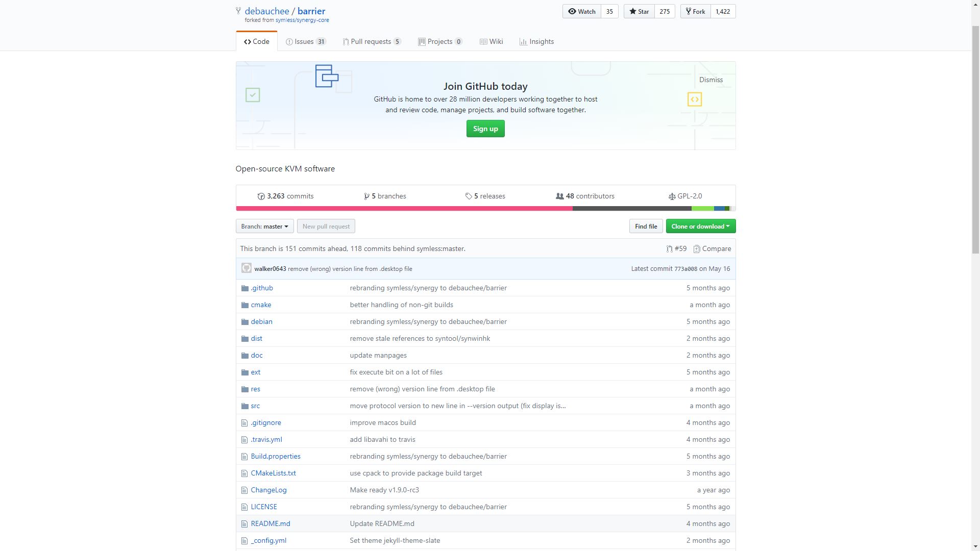Toggle Star for this repository
The image size is (980, 551).
pyautogui.click(x=639, y=11)
